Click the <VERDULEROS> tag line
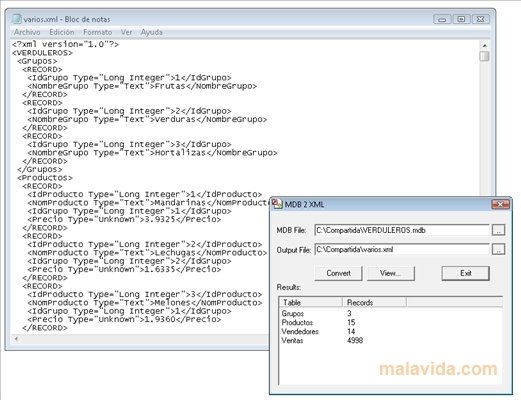 click(x=42, y=53)
